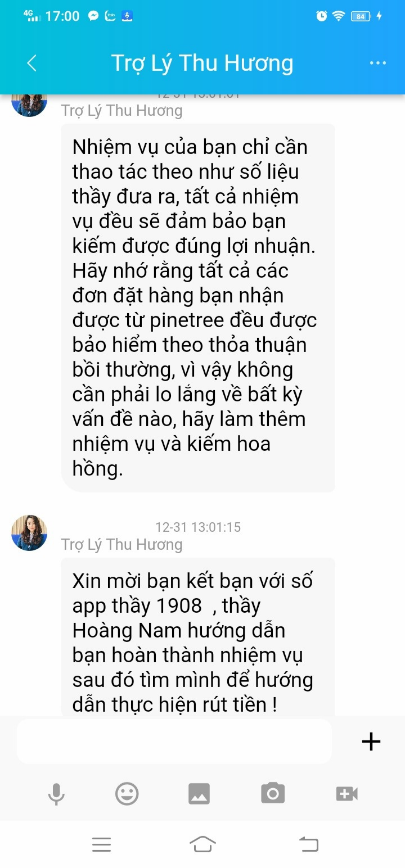Tap the Android back navigation button
The image size is (405, 868).
(308, 844)
